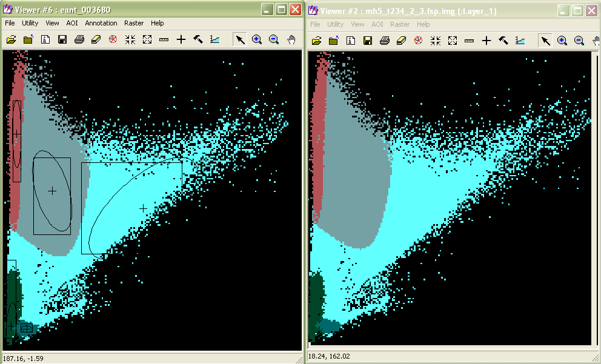Viewport: 601px width, 364px height.
Task: Choose zoom in magnifier in Viewer #6
Action: point(257,39)
